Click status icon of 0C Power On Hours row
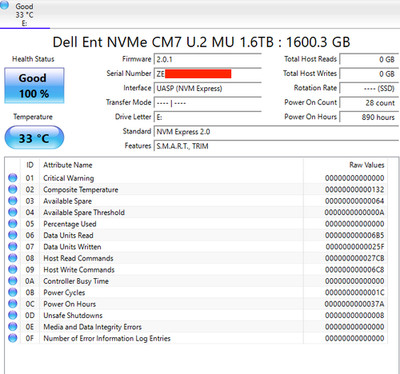 point(13,303)
